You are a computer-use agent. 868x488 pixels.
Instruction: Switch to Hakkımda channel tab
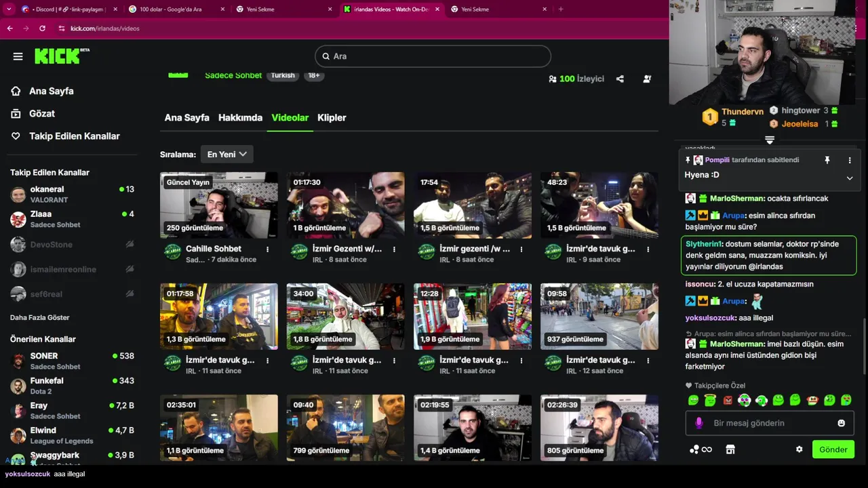(x=240, y=118)
